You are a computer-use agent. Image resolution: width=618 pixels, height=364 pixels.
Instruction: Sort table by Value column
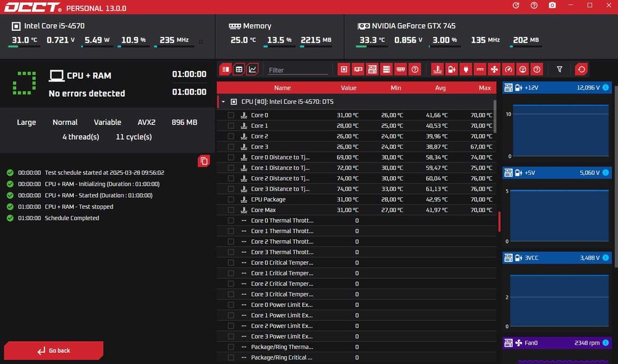tap(349, 88)
